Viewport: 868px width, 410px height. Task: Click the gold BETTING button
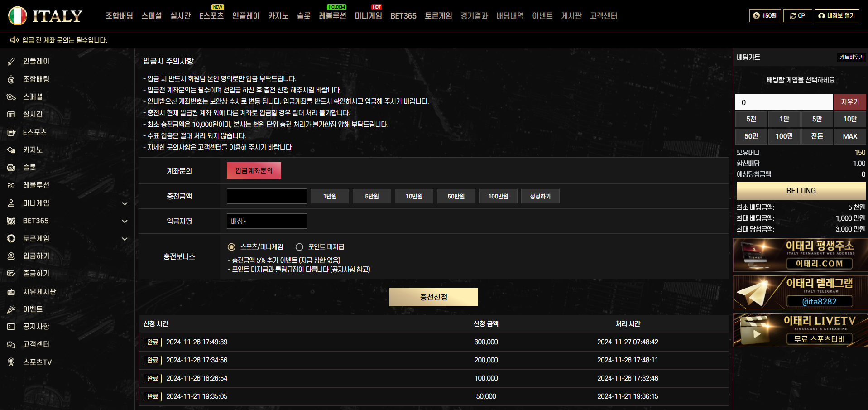(801, 191)
